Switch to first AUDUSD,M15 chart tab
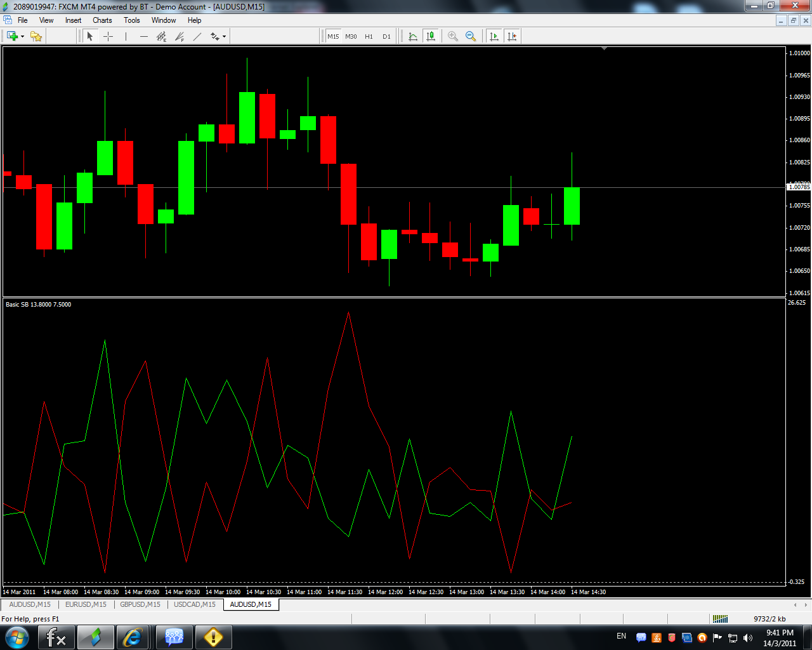 click(30, 604)
